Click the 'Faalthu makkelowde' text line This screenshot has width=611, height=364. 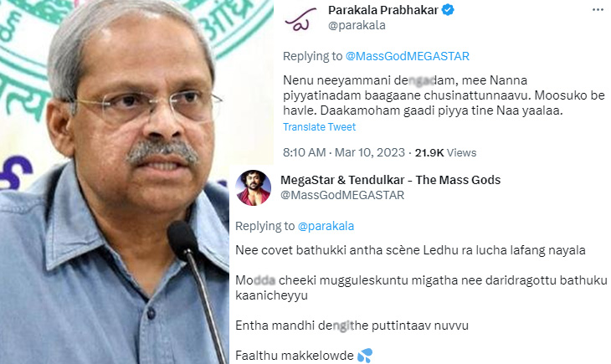click(295, 356)
